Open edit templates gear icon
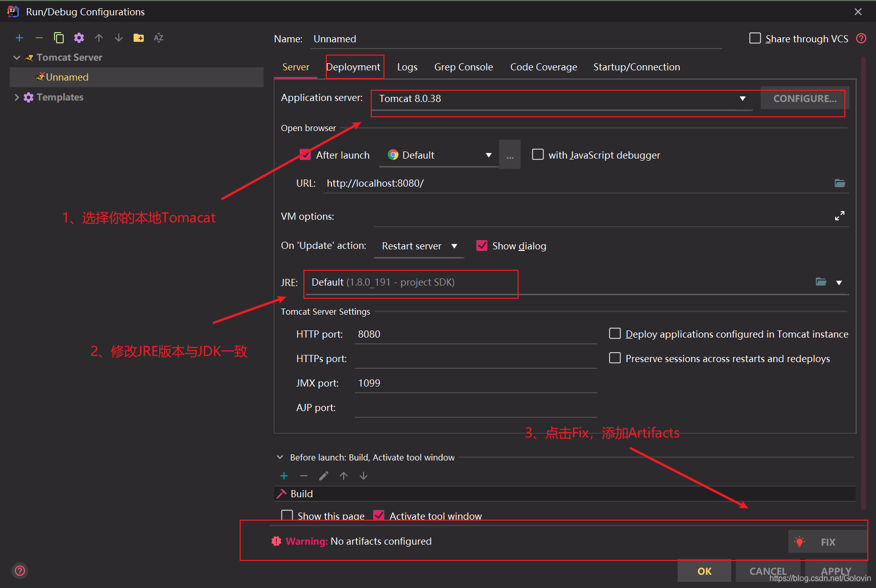 79,38
